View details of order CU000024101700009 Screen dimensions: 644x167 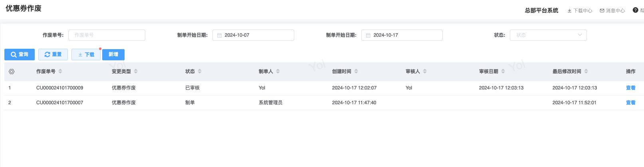tap(630, 88)
